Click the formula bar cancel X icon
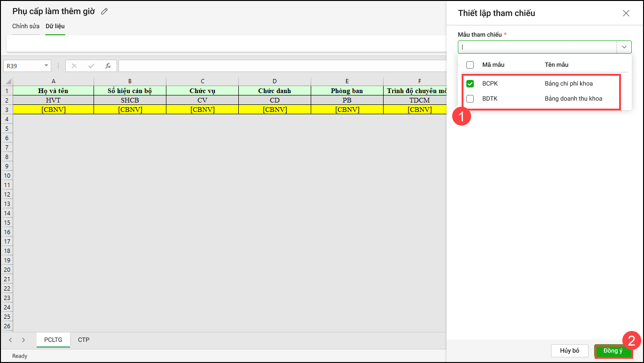Viewport: 644px width, 363px height. click(x=74, y=66)
